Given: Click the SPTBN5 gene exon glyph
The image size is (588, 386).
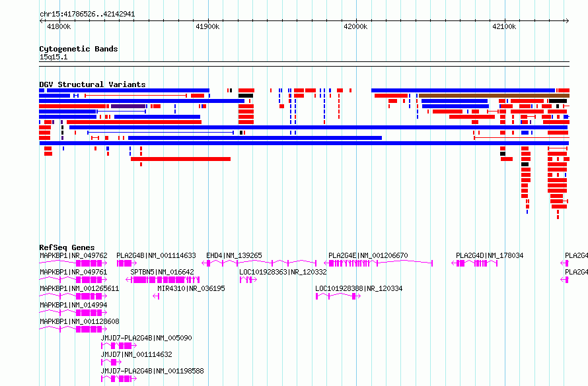Looking at the screenshot, I should (163, 280).
